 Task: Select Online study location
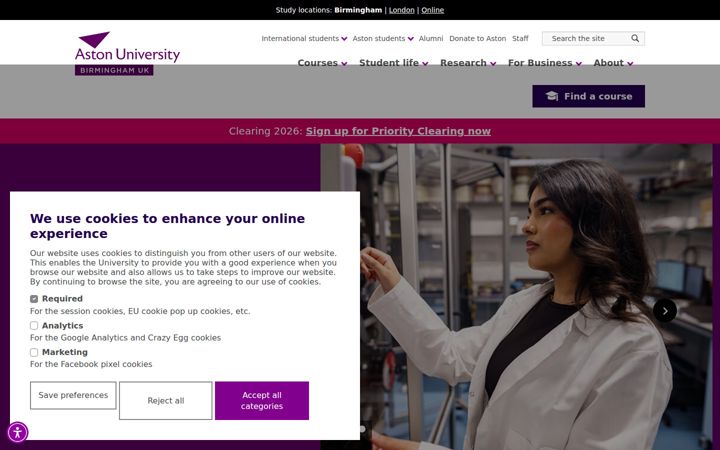(433, 10)
